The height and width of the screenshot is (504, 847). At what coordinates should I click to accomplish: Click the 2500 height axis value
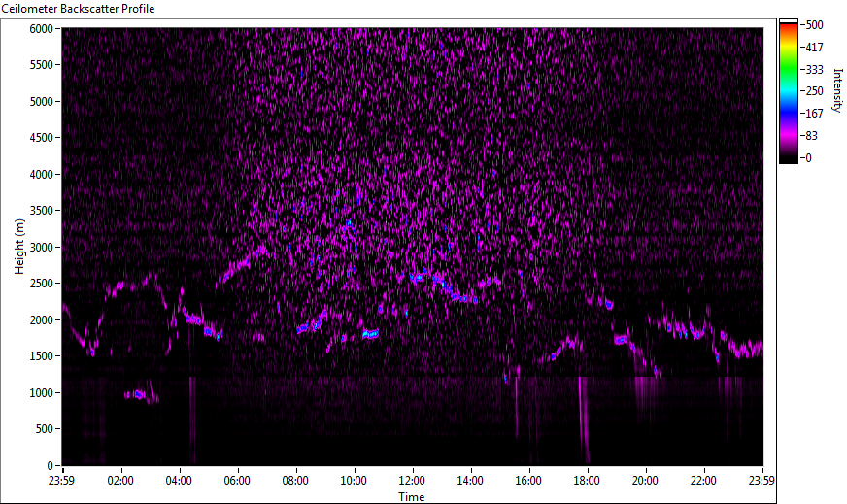click(41, 284)
